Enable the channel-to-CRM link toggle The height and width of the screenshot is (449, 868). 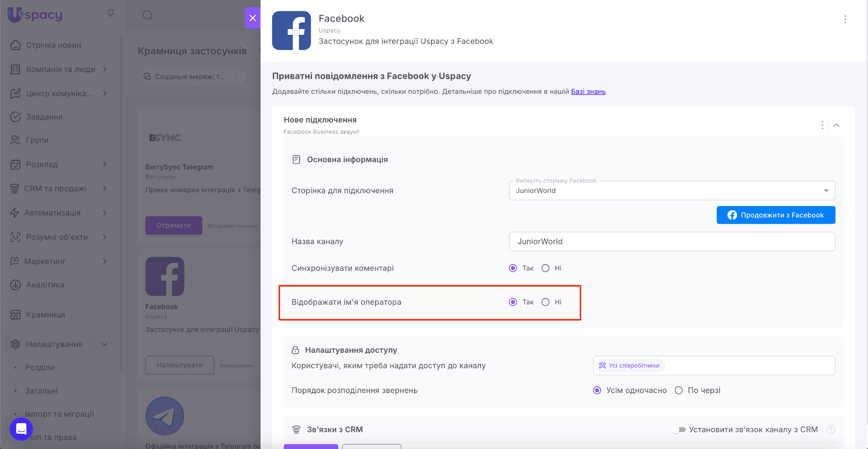pos(679,429)
